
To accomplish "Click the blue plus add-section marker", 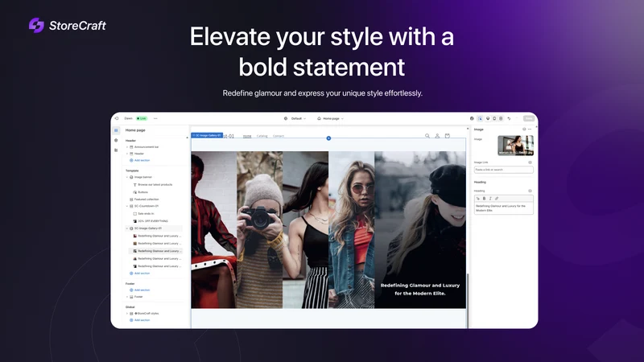I will click(x=328, y=138).
